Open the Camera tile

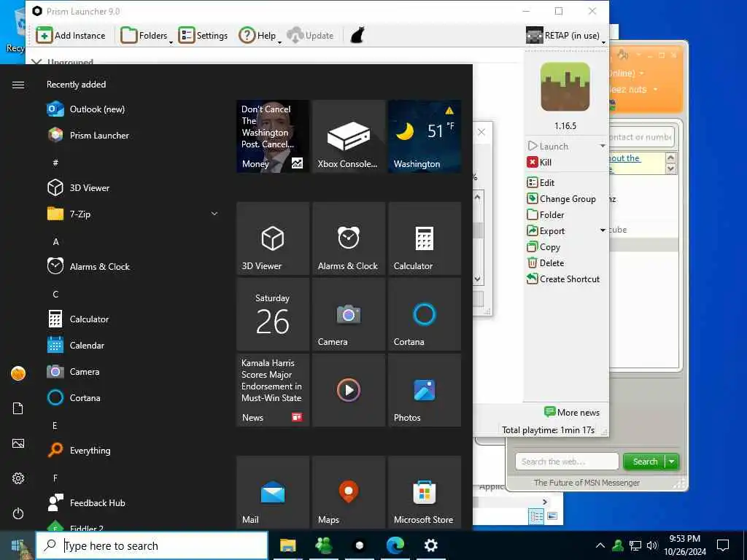coord(349,314)
